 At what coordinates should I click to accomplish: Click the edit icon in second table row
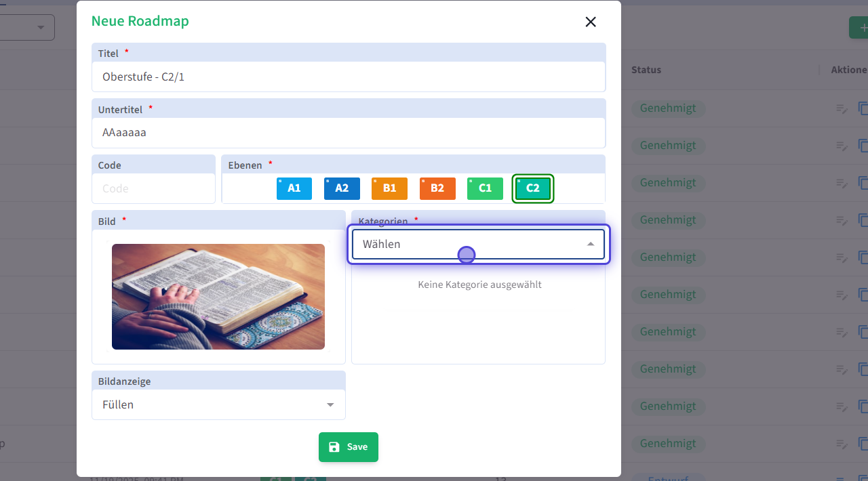coord(842,146)
